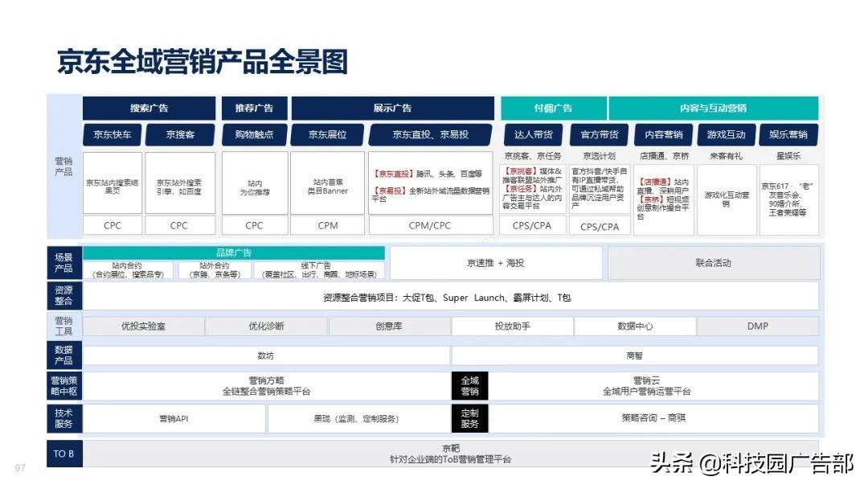
Task: Select the 营销工具 row label
Action: [x=64, y=327]
